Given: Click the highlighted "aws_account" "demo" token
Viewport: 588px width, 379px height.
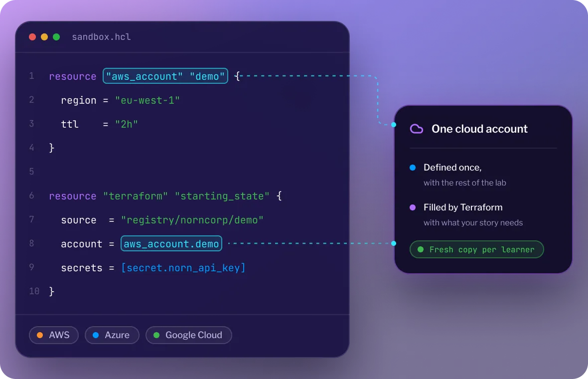Looking at the screenshot, I should pos(165,76).
